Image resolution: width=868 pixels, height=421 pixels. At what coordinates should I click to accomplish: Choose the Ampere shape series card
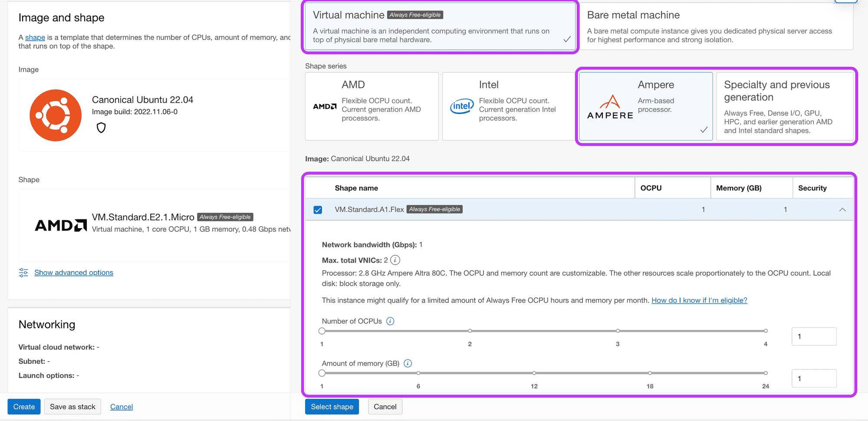[646, 106]
